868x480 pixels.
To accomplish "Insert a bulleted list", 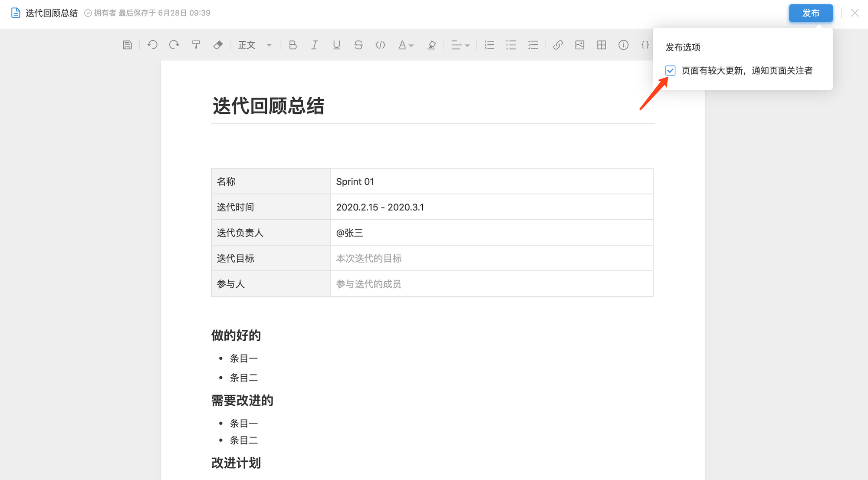I will pos(511,45).
